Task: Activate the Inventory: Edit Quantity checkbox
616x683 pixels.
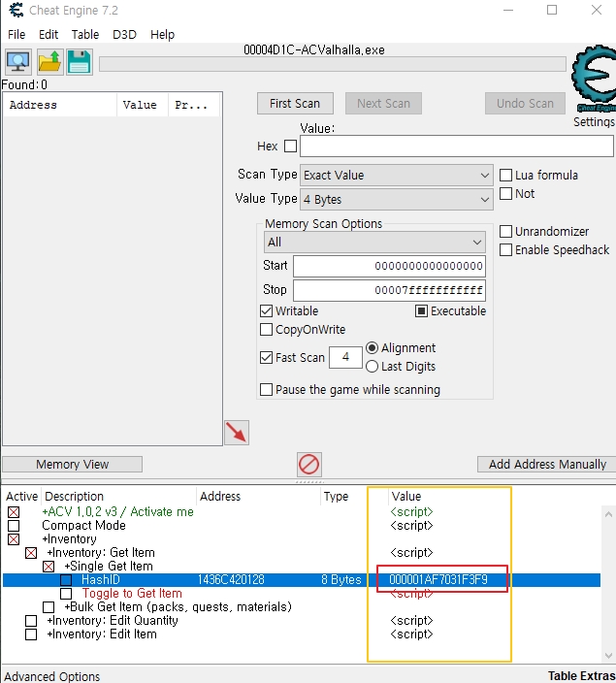Action: (31, 620)
